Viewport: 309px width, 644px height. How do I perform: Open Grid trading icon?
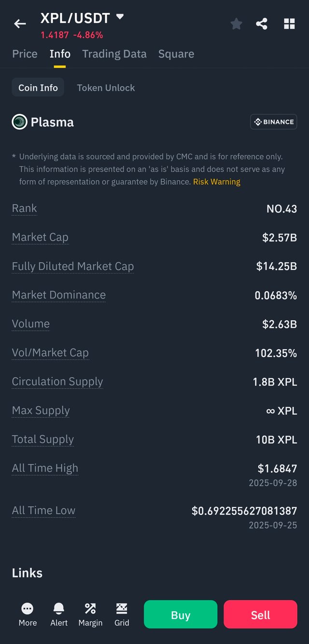[x=122, y=609]
